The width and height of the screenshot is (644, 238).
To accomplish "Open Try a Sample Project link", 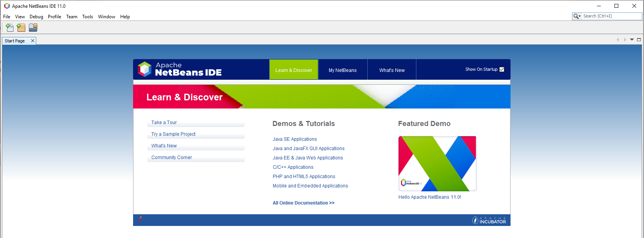I will pos(174,134).
